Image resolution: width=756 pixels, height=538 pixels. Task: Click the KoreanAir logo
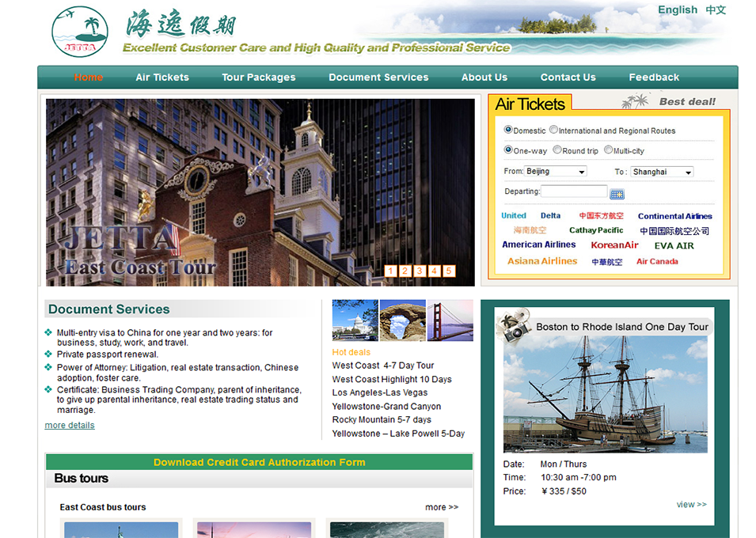coord(614,245)
